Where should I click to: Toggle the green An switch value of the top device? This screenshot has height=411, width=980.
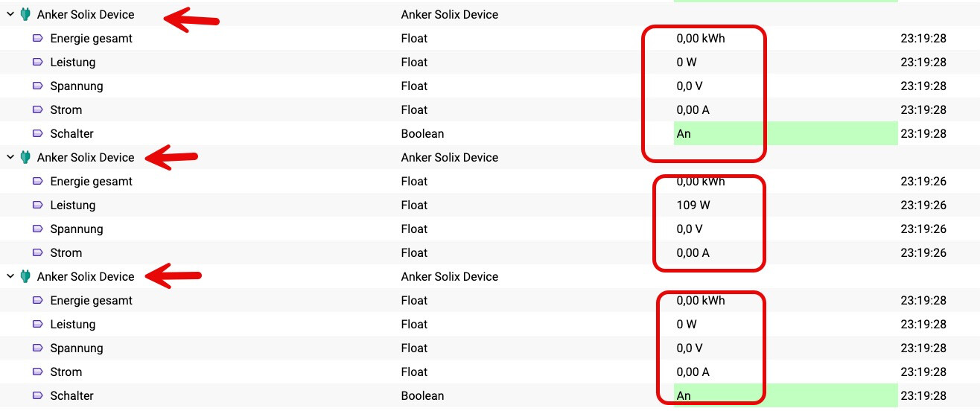coord(786,133)
